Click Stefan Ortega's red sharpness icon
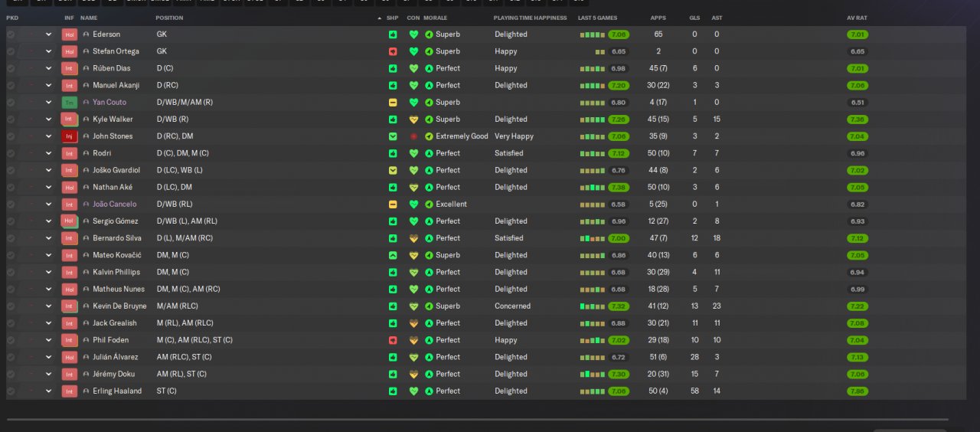The width and height of the screenshot is (980, 432). click(393, 51)
